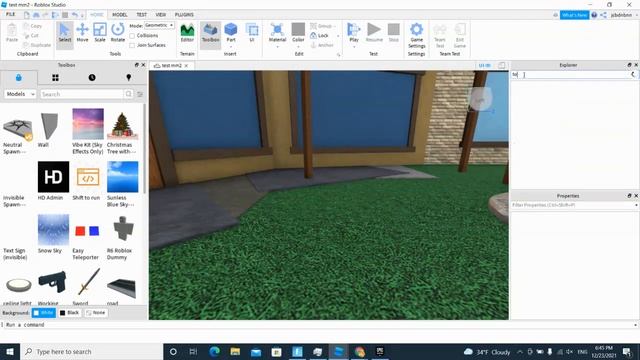Screen dimensions: 640x360
Task: Pick the Rotate tool
Action: [x=118, y=33]
